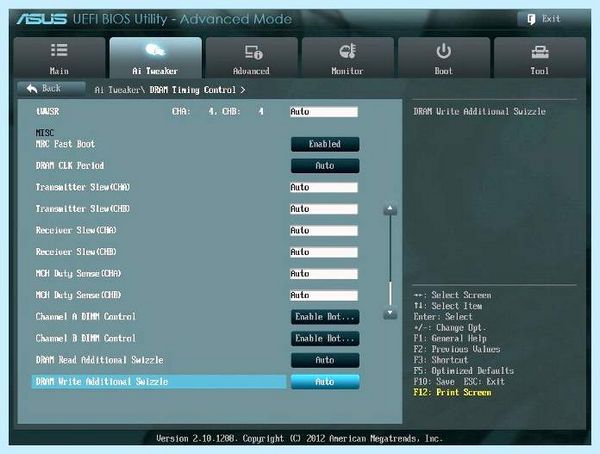600x454 pixels.
Task: Click the F12: Print Screen hint
Action: point(452,392)
